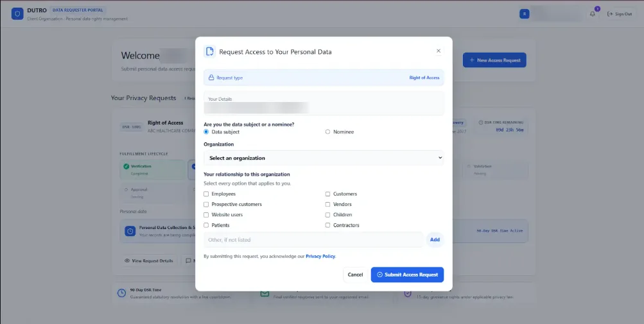
Task: Click the New Access Request button in background
Action: 494,60
